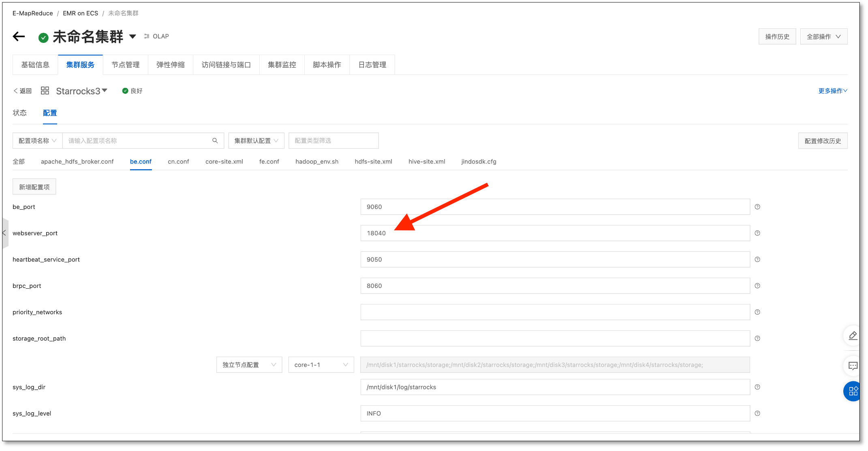Click the search magnifier icon

[x=215, y=140]
